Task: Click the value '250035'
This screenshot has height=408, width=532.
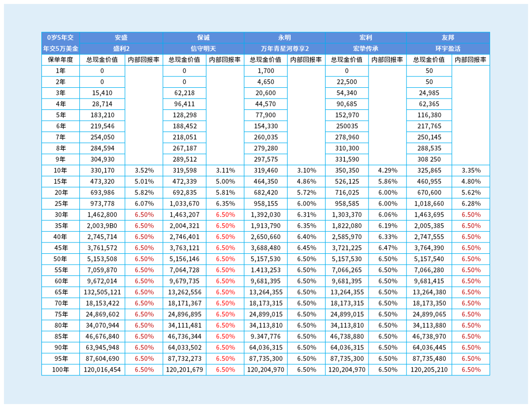Action: (x=347, y=126)
